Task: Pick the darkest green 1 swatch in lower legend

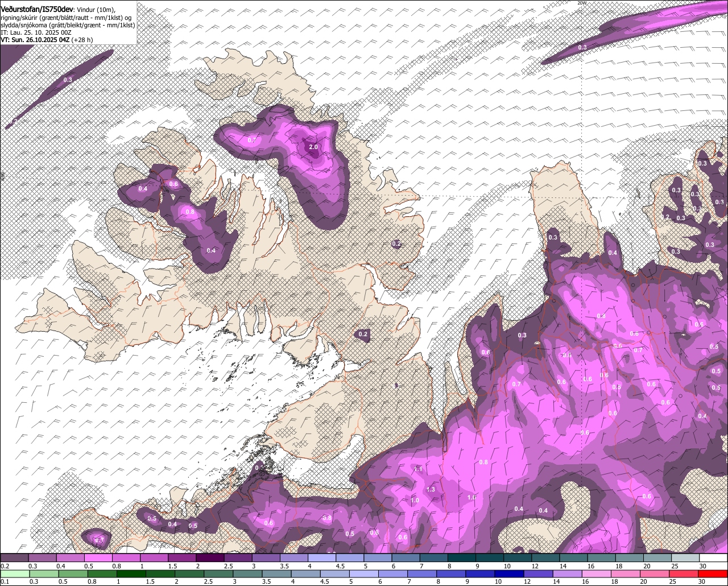Action: tap(131, 573)
